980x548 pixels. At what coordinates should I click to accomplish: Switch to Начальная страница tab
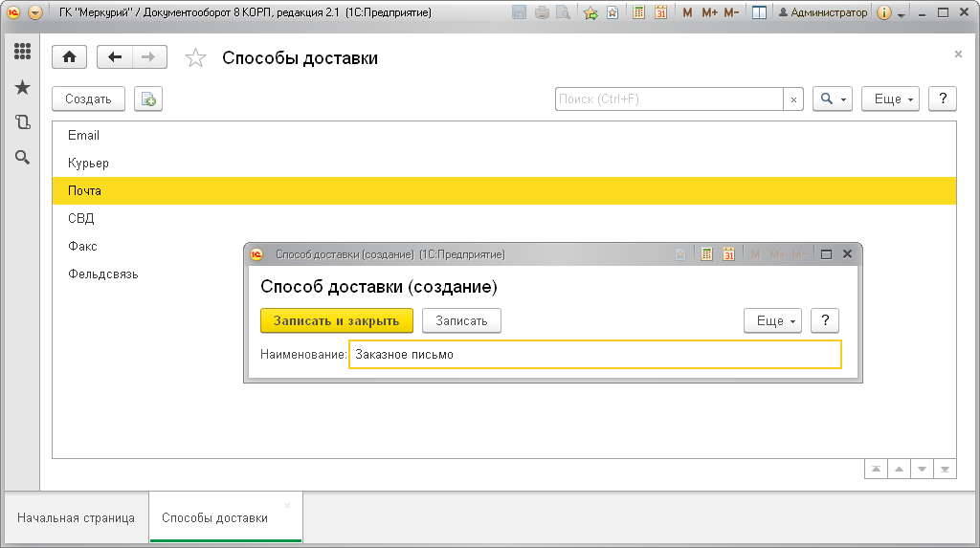tap(77, 518)
